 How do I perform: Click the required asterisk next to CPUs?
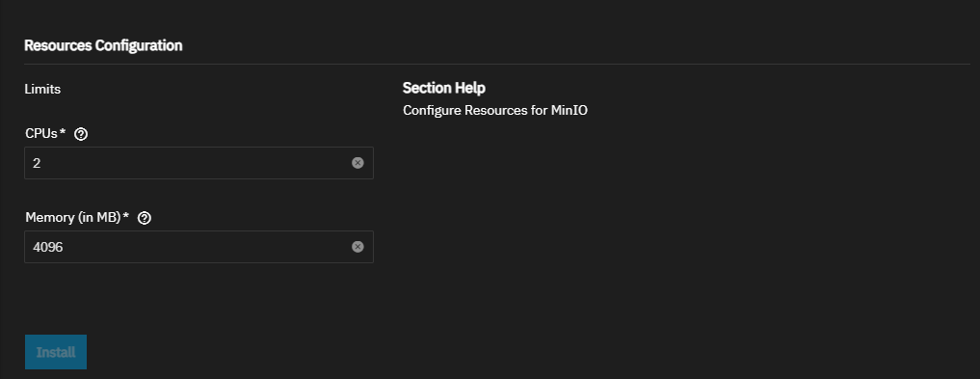pyautogui.click(x=63, y=132)
